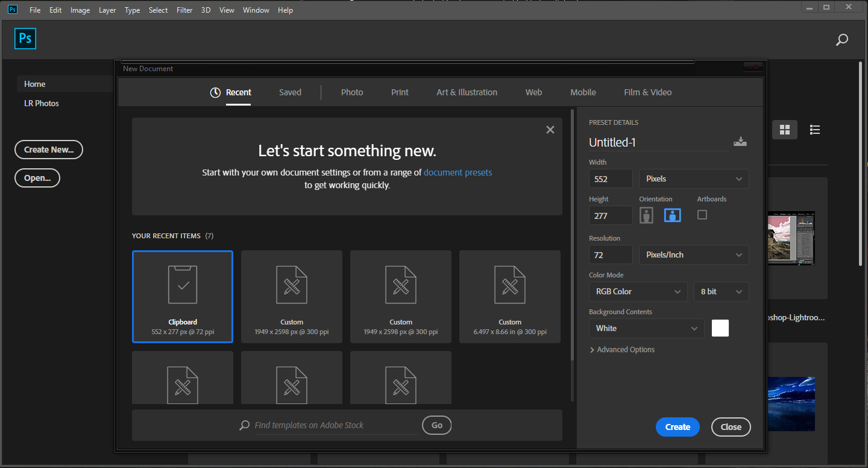Open the Pixels width unit dropdown
The height and width of the screenshot is (468, 868).
(694, 179)
